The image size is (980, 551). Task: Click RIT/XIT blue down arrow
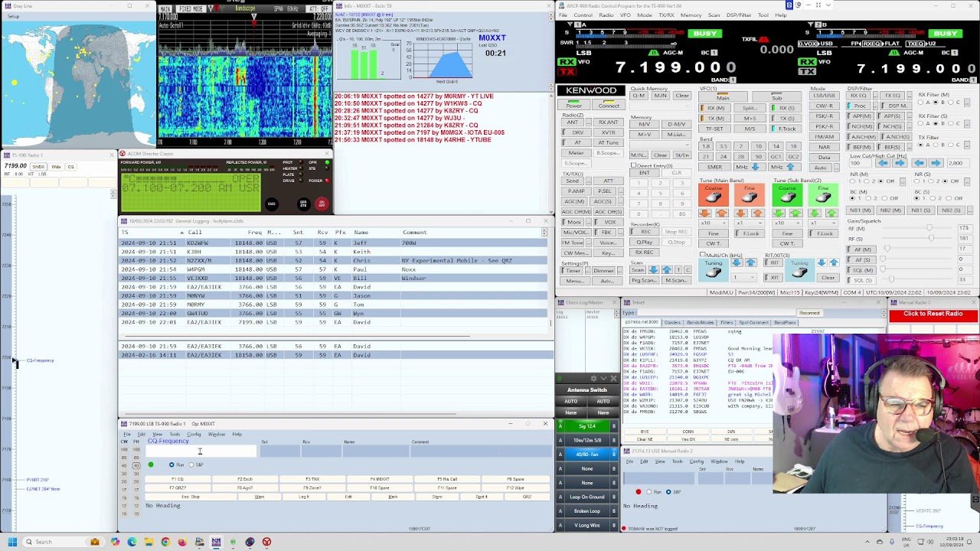[822, 262]
